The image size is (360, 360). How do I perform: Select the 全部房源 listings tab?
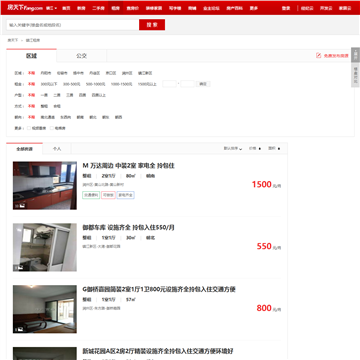click(25, 149)
